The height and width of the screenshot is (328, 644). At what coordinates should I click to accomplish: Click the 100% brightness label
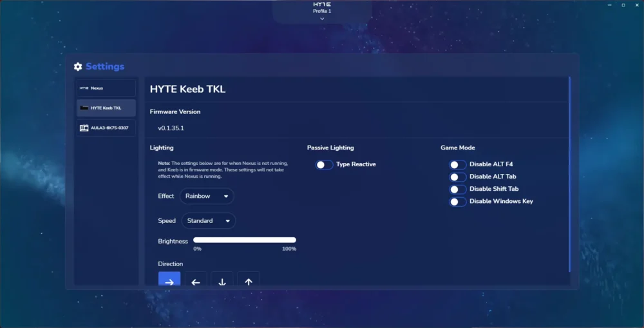coord(289,249)
